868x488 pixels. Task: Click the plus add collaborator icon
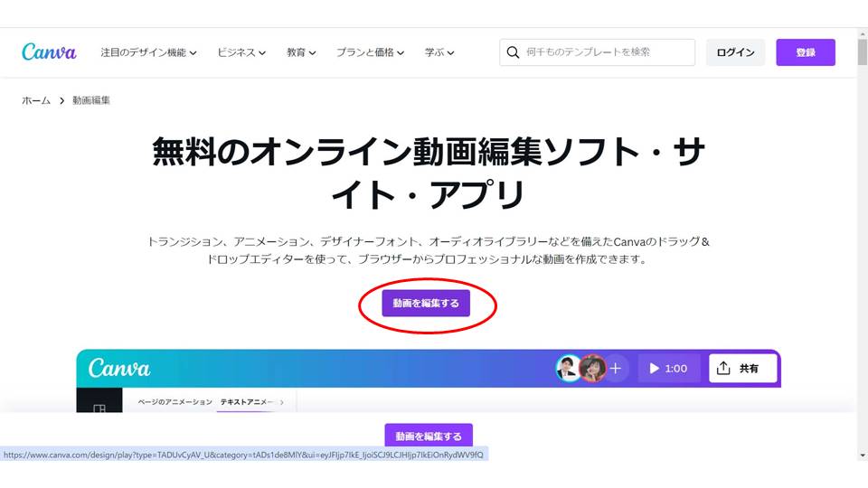tap(616, 369)
